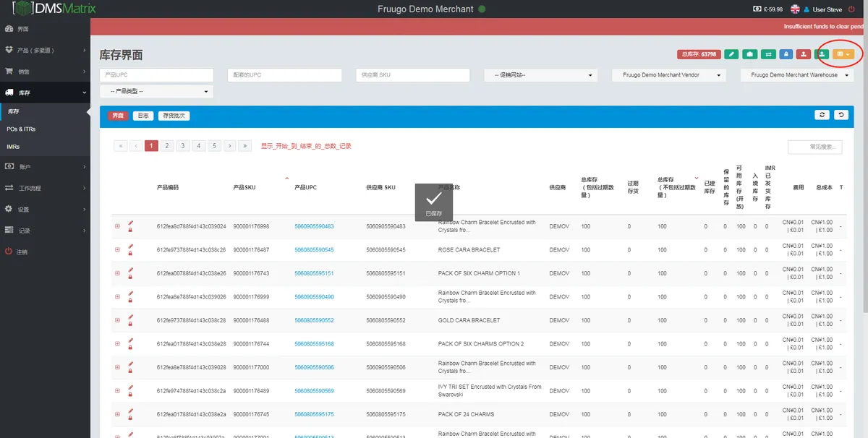
Task: Expand the ROSE CARA BRACELET row details
Action: (x=117, y=249)
